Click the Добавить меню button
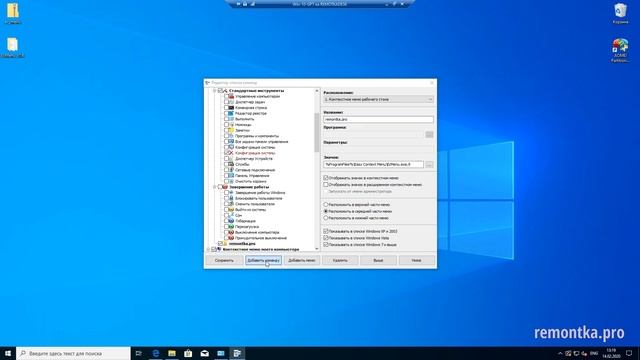The height and width of the screenshot is (360, 640). click(302, 260)
